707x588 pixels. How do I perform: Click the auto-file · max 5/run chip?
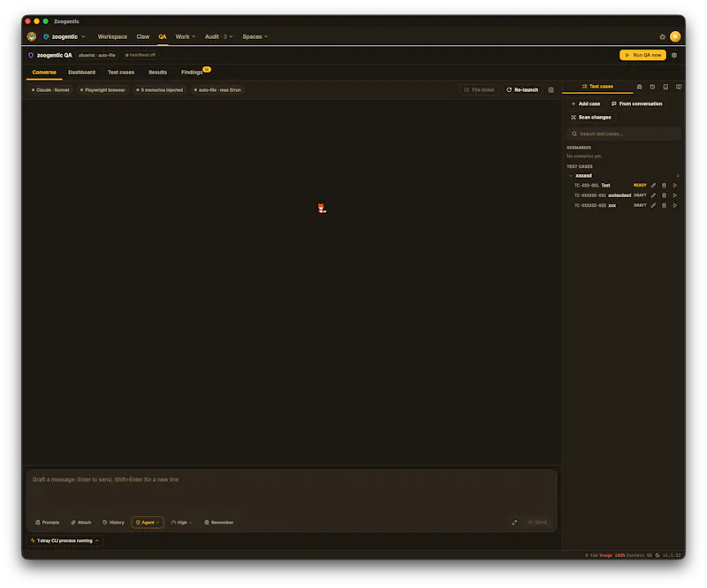pos(217,90)
